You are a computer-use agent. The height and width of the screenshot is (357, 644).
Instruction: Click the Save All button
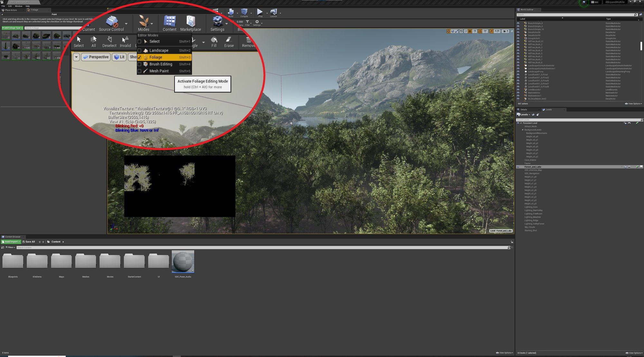(x=29, y=242)
